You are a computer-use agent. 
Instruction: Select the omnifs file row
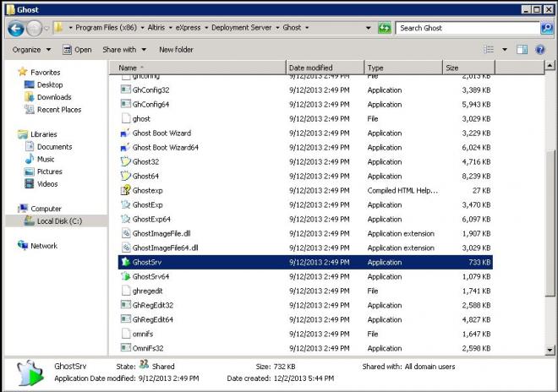(x=305, y=334)
